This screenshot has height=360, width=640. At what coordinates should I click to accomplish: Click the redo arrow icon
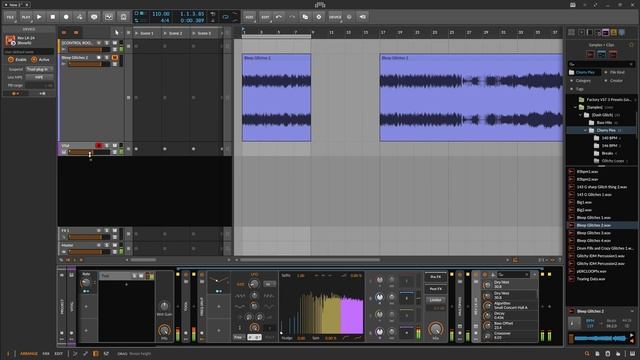coord(292,17)
